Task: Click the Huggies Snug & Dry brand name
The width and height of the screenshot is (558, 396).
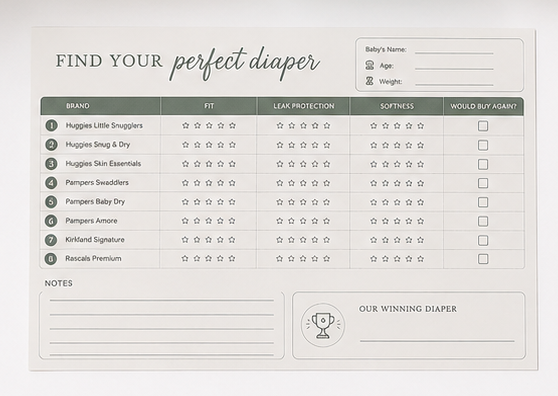Action: coord(98,144)
